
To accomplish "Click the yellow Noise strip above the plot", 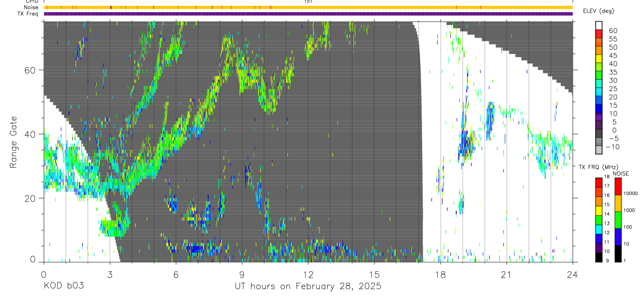I will pyautogui.click(x=308, y=7).
